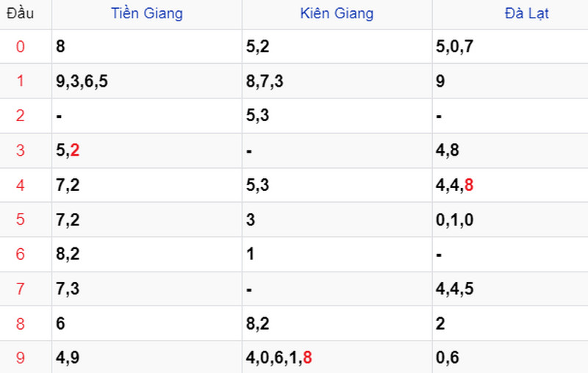Click the Đầu column header
Screen dimensions: 588x373
coord(21,13)
